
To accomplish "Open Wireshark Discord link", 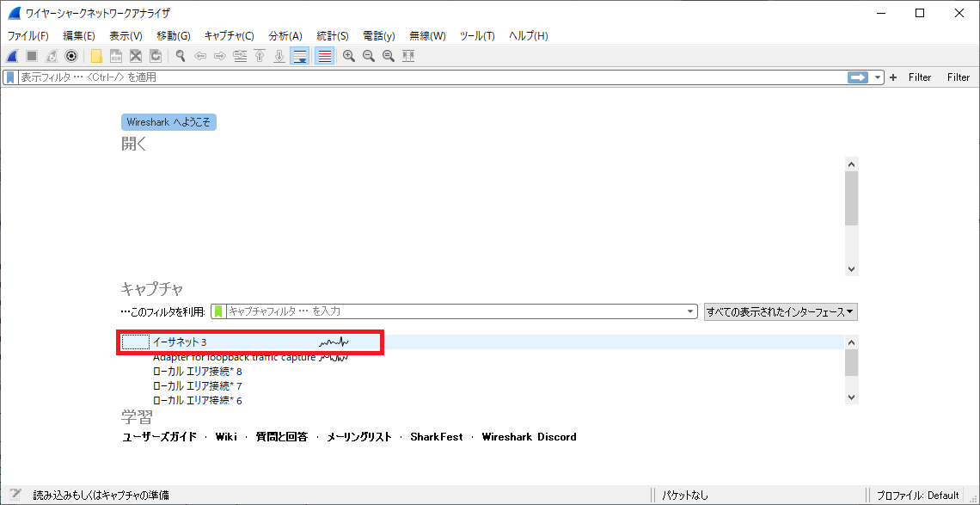I will coord(529,437).
